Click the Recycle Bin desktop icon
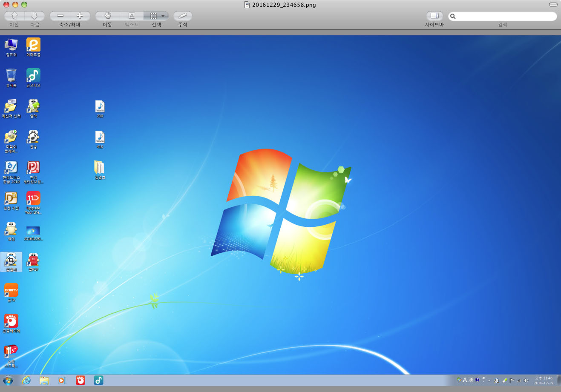561x392 pixels. pos(11,76)
